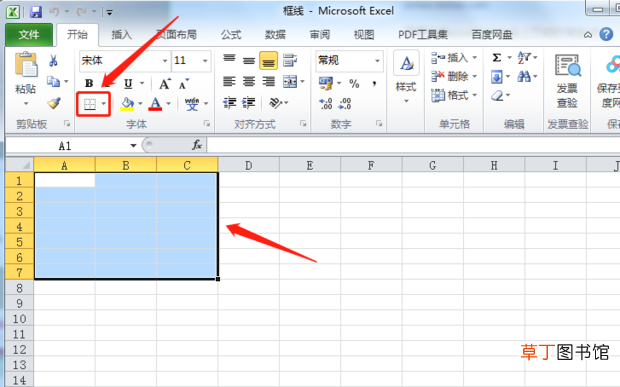Select top vertical alignment
Image resolution: width=620 pixels, height=387 pixels.
pos(229,60)
